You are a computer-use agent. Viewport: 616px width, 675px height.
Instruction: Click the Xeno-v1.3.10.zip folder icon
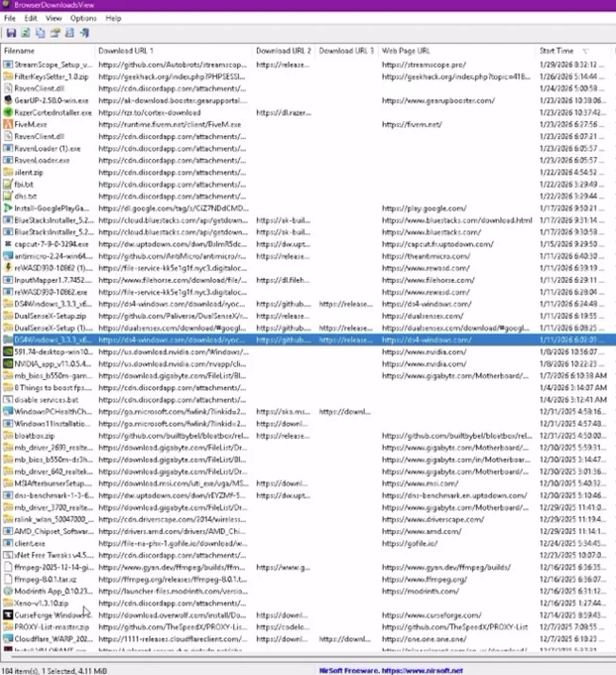(8, 604)
